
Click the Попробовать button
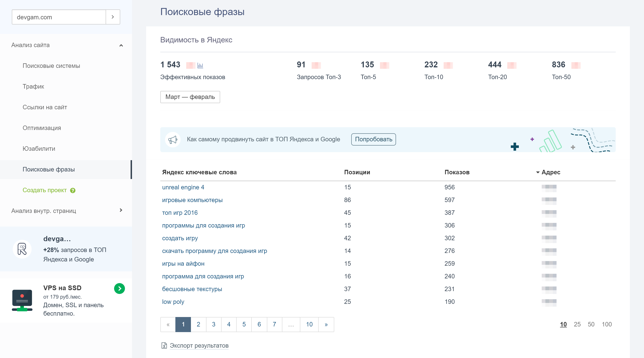(x=373, y=139)
